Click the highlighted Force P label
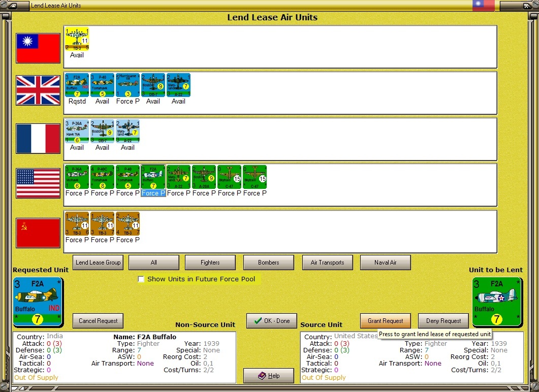The width and height of the screenshot is (539, 392). (x=153, y=193)
